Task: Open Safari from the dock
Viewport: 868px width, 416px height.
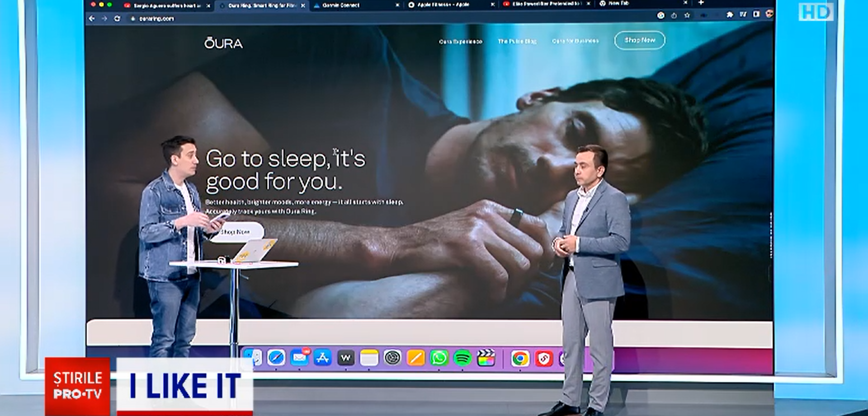Action: tap(276, 358)
